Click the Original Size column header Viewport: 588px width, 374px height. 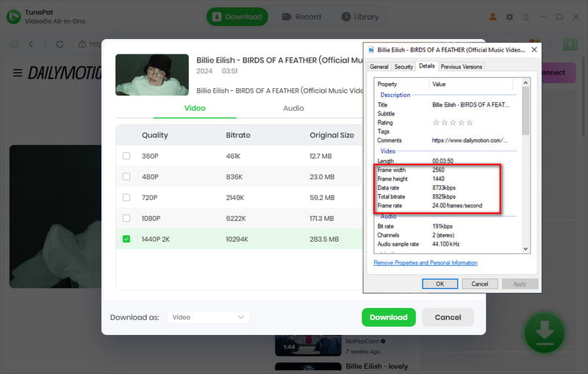pos(331,135)
